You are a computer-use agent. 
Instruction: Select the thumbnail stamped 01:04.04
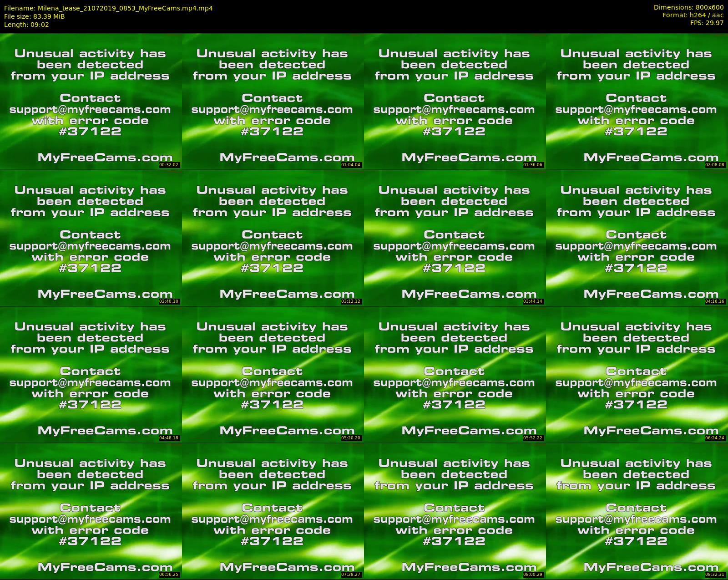(x=273, y=101)
